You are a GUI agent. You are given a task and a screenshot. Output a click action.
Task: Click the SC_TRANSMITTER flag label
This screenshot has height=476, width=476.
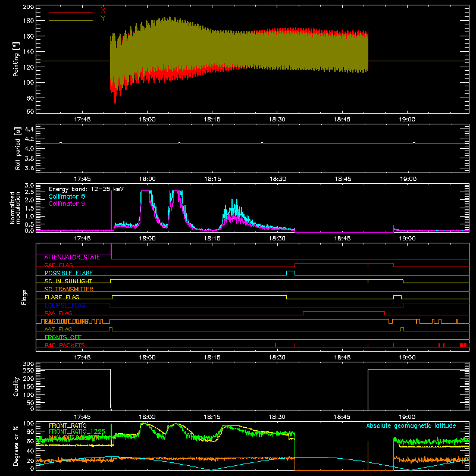coord(68,289)
